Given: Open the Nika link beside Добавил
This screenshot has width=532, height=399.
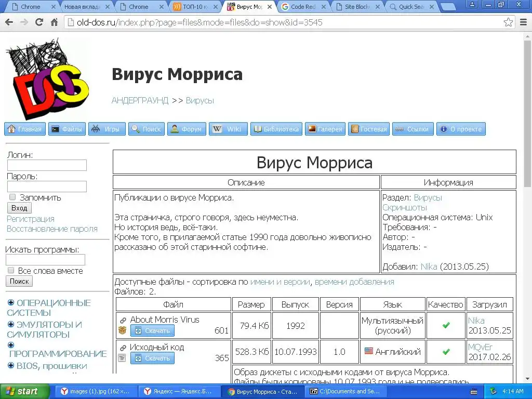Looking at the screenshot, I should tap(429, 267).
